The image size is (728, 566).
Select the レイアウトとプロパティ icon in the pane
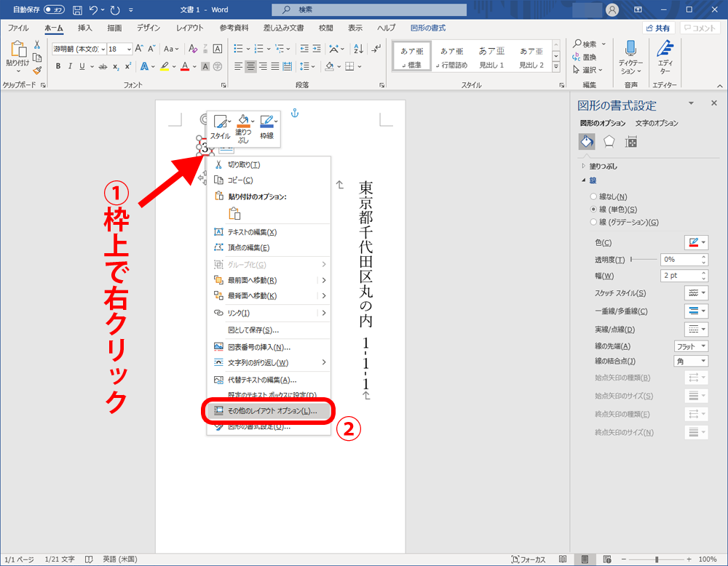(630, 141)
